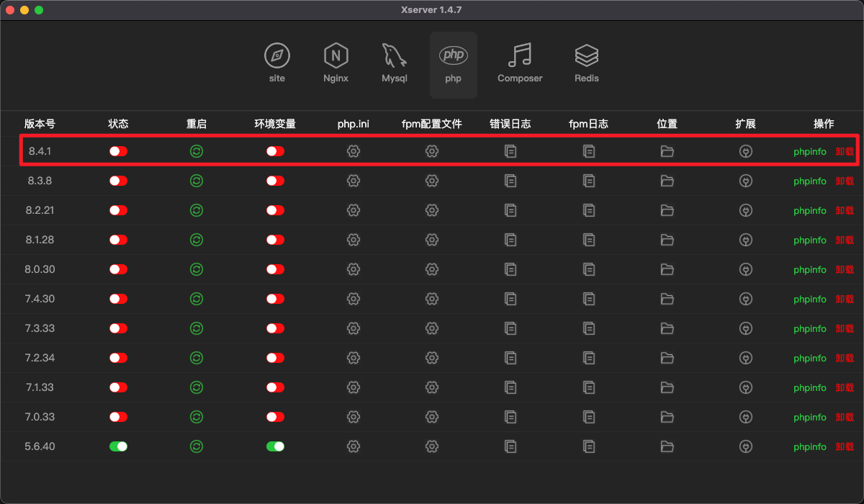The image size is (864, 504).
Task: Enable status switch for PHP 8.3.8
Action: [118, 181]
